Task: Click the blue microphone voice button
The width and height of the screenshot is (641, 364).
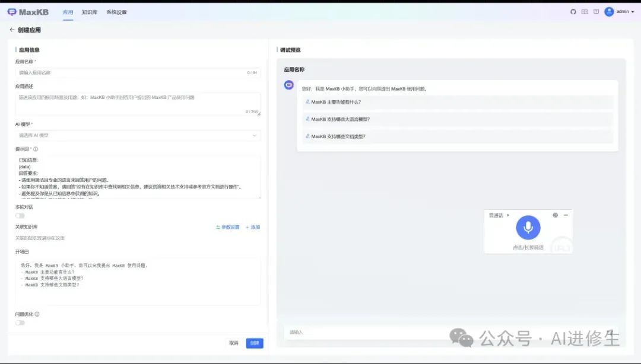Action: (x=528, y=228)
